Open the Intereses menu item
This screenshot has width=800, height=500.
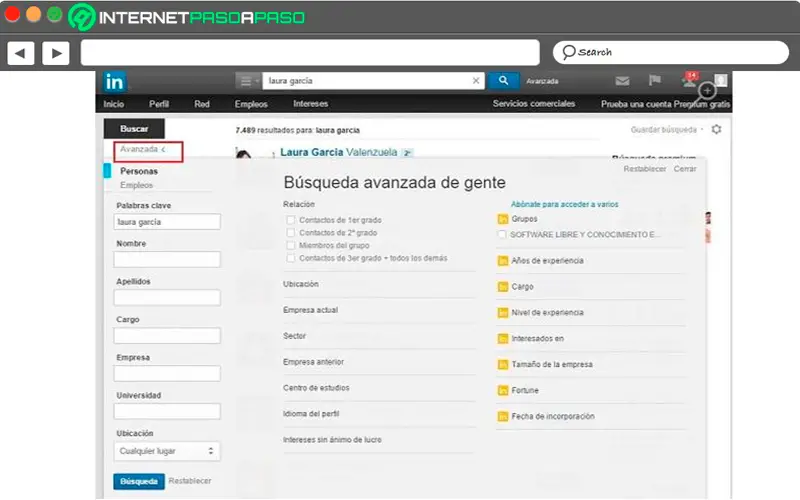[310, 104]
